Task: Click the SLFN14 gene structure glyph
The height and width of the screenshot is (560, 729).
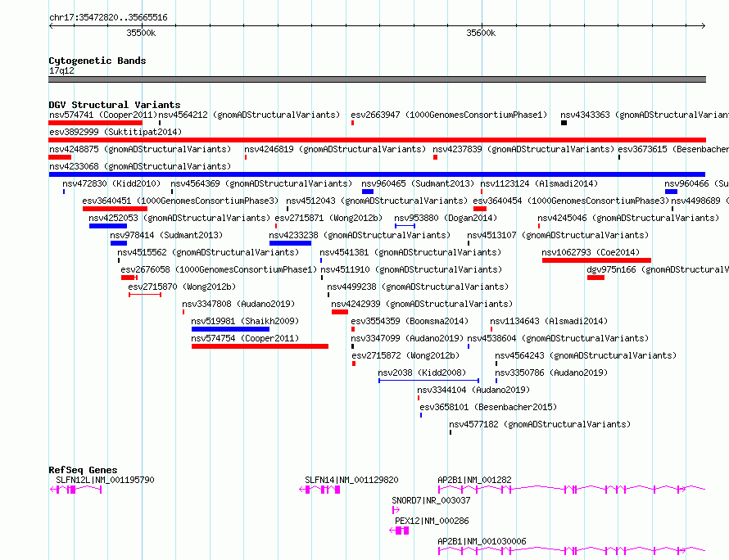Action: (x=319, y=490)
